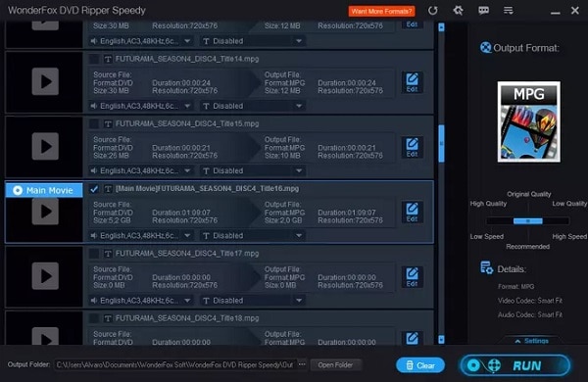Viewport: 588px width, 382px height.
Task: Play preview of Main Movie Title16
Action: [x=45, y=212]
